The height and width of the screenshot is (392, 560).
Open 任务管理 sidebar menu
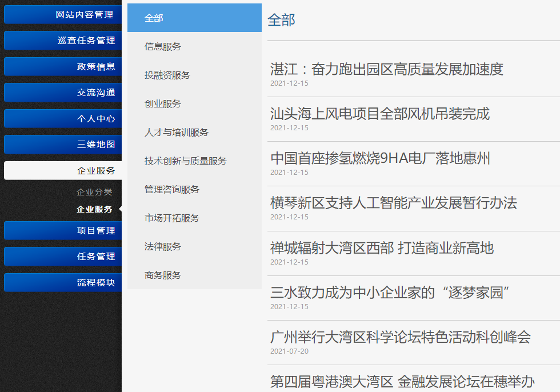(x=63, y=257)
